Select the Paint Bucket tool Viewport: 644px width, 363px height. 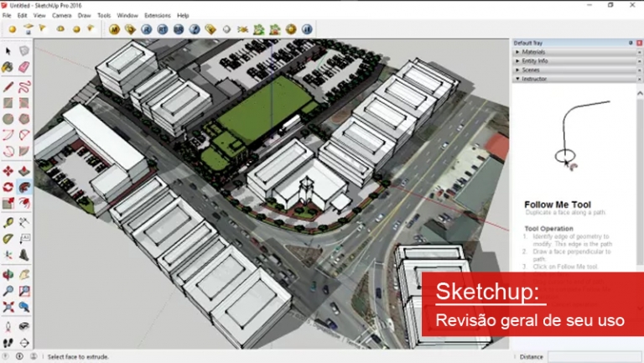point(8,67)
